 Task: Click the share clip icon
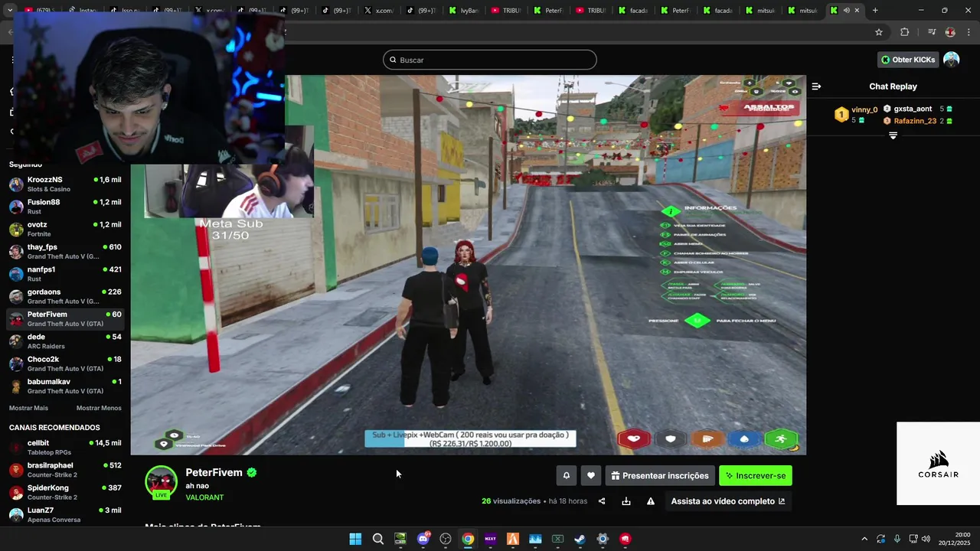[x=602, y=501]
